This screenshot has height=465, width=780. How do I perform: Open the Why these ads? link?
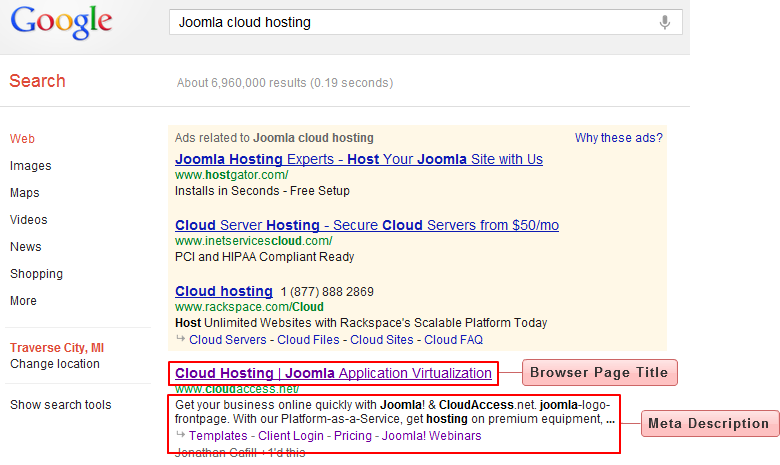(618, 138)
